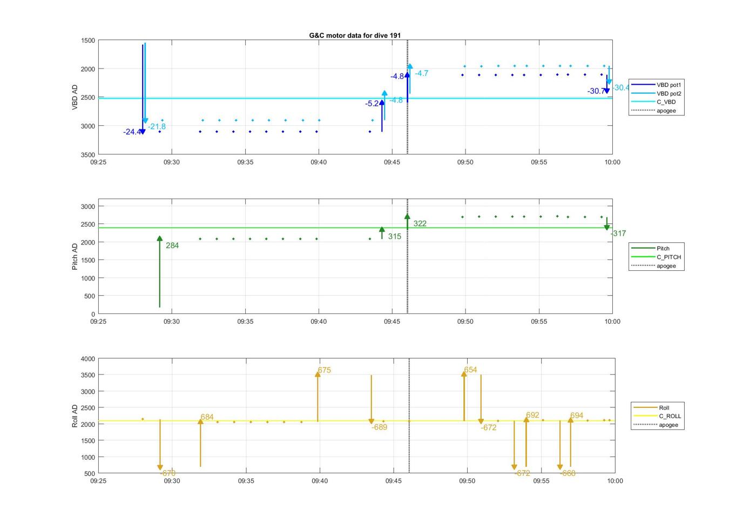Image resolution: width=756 pixels, height=532 pixels.
Task: Click the "3500" tick on the VBD axis
Action: (88, 155)
